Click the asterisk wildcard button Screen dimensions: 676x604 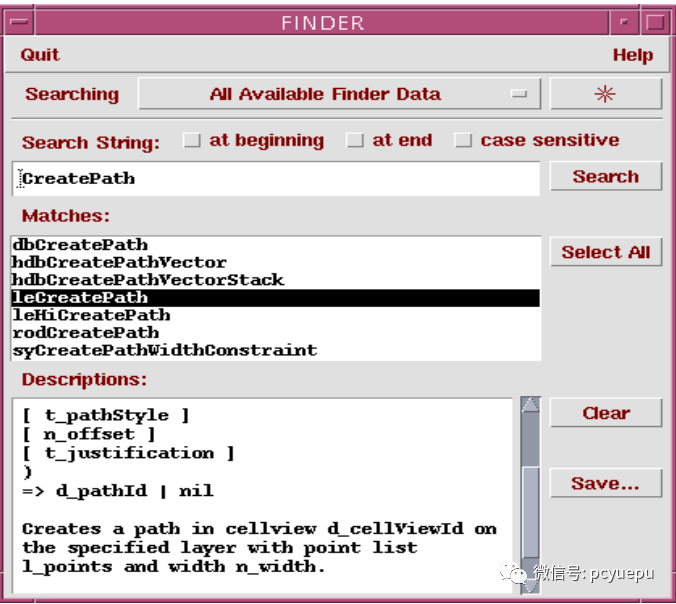tap(605, 94)
